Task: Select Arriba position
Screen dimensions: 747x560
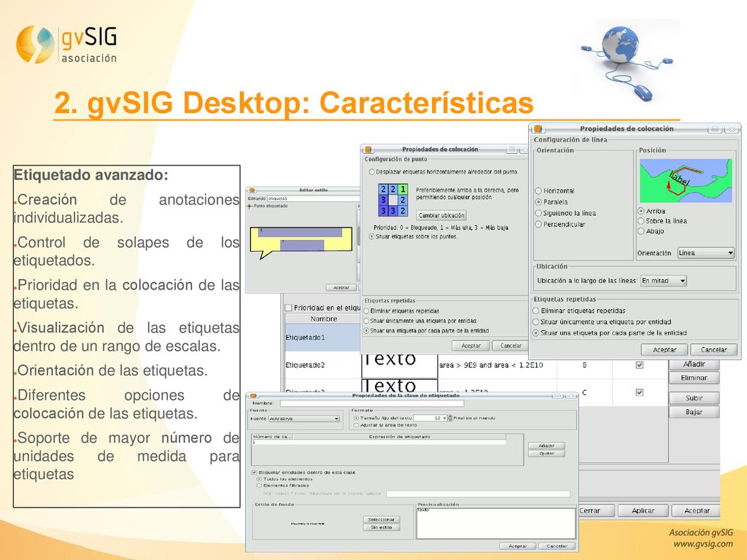Action: (640, 211)
